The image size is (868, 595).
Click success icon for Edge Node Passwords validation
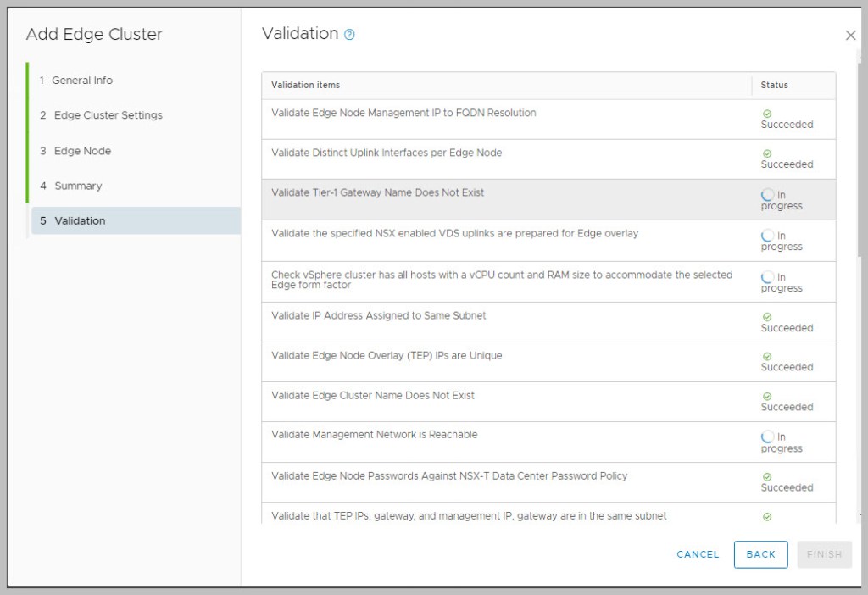767,477
